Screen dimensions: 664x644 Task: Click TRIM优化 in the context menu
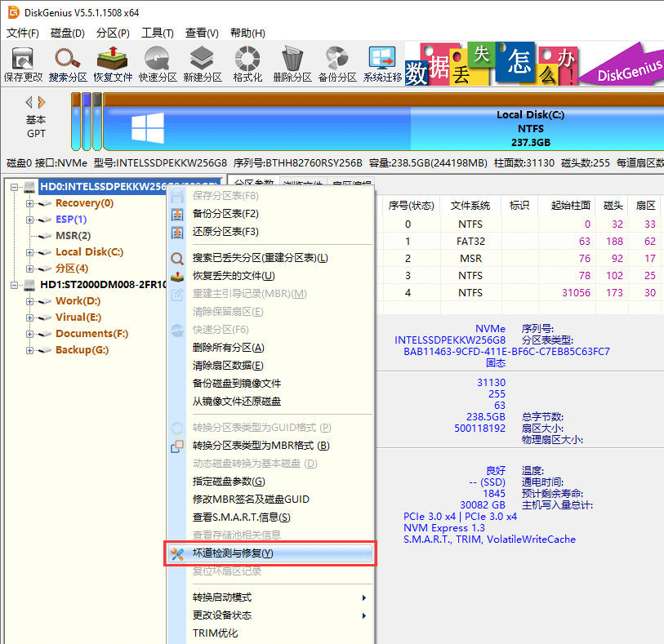[217, 633]
